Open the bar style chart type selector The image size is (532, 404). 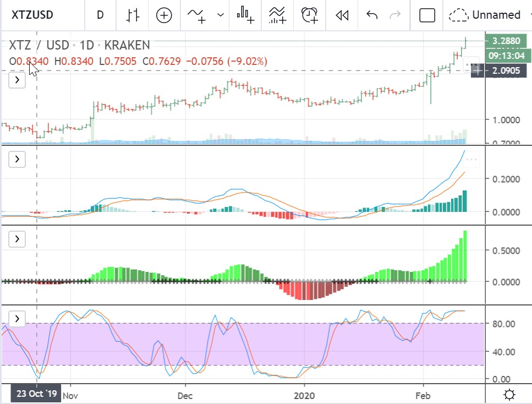click(133, 15)
